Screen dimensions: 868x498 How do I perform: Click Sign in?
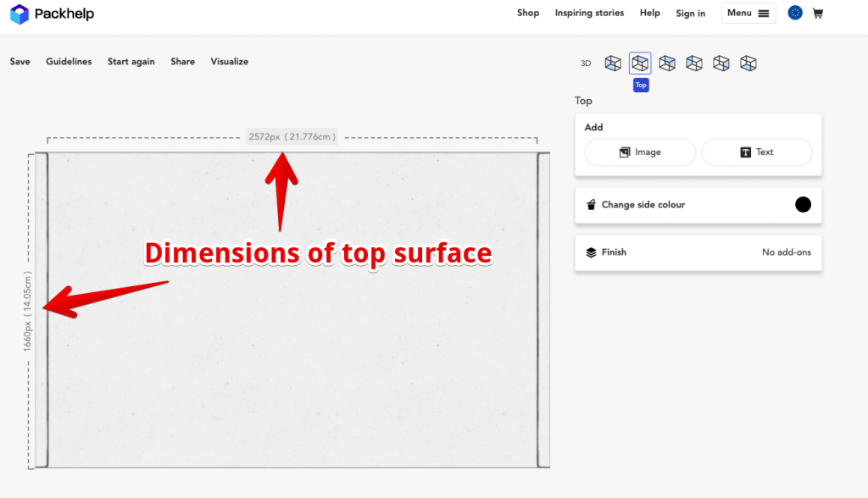click(691, 14)
